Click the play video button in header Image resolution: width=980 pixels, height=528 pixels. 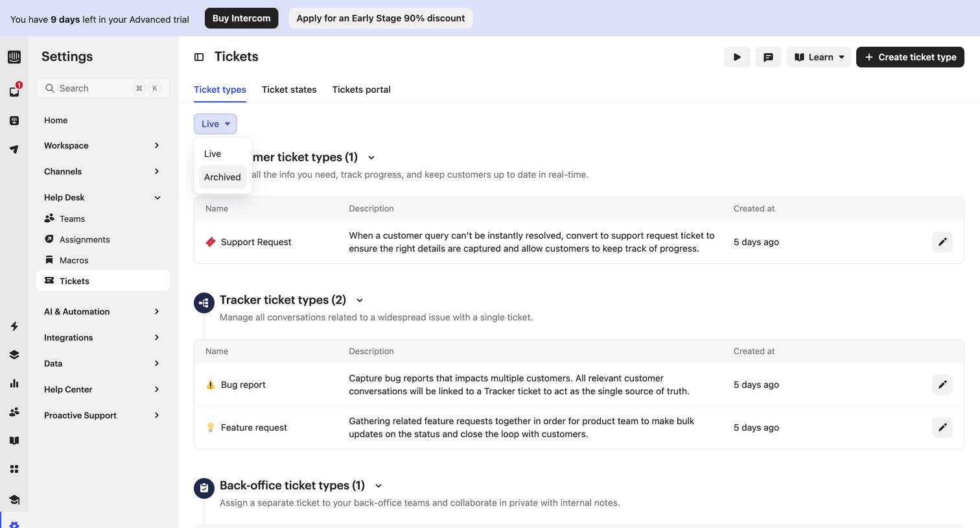pyautogui.click(x=737, y=57)
